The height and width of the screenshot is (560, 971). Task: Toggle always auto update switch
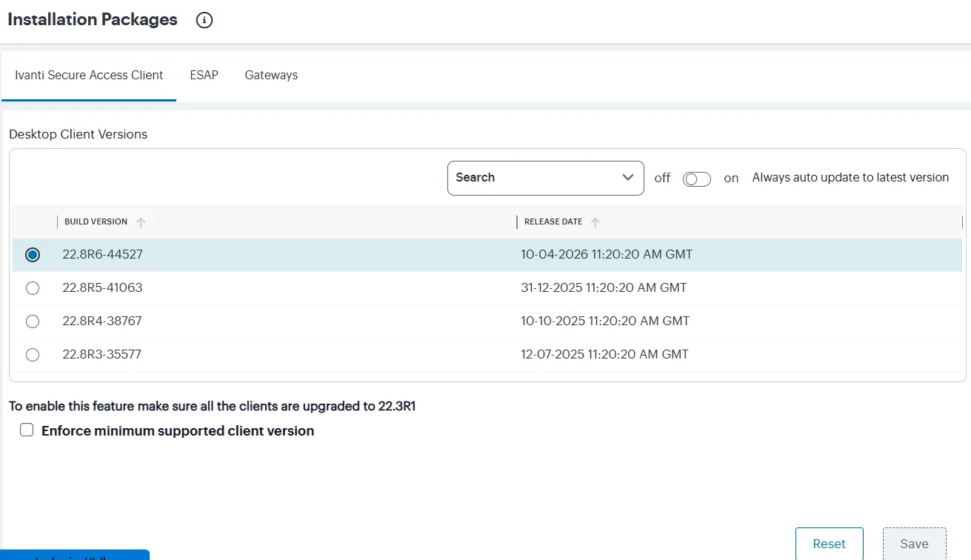(x=697, y=179)
